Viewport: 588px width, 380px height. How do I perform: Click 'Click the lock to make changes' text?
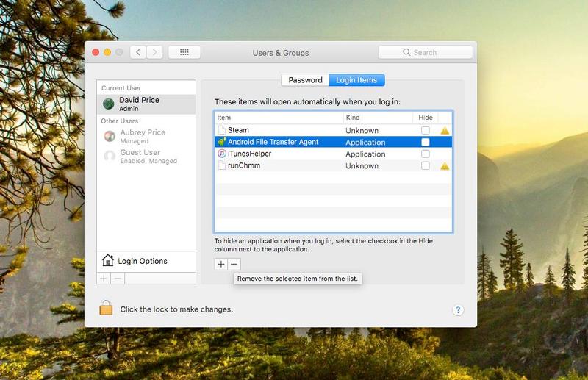(x=176, y=309)
